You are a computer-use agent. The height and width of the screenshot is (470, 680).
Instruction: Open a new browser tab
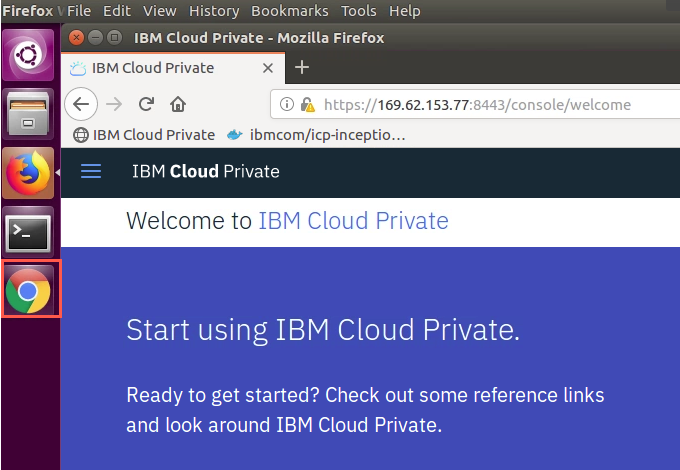302,68
